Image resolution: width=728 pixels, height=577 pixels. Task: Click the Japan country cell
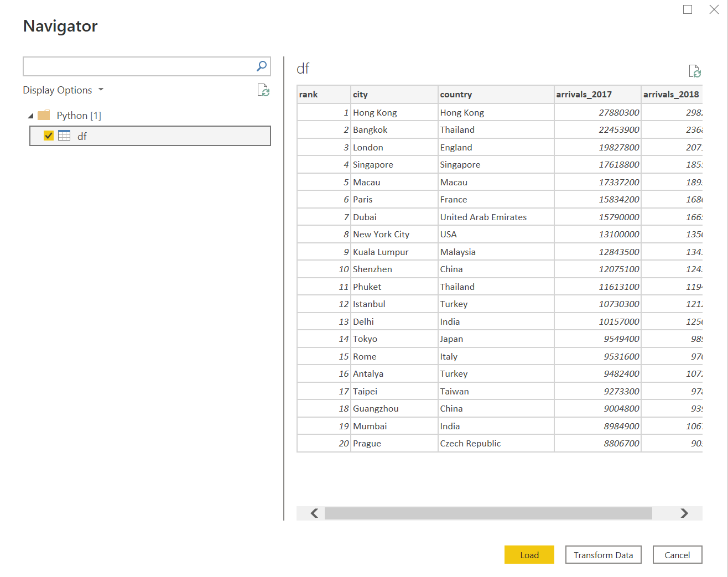[496, 339]
